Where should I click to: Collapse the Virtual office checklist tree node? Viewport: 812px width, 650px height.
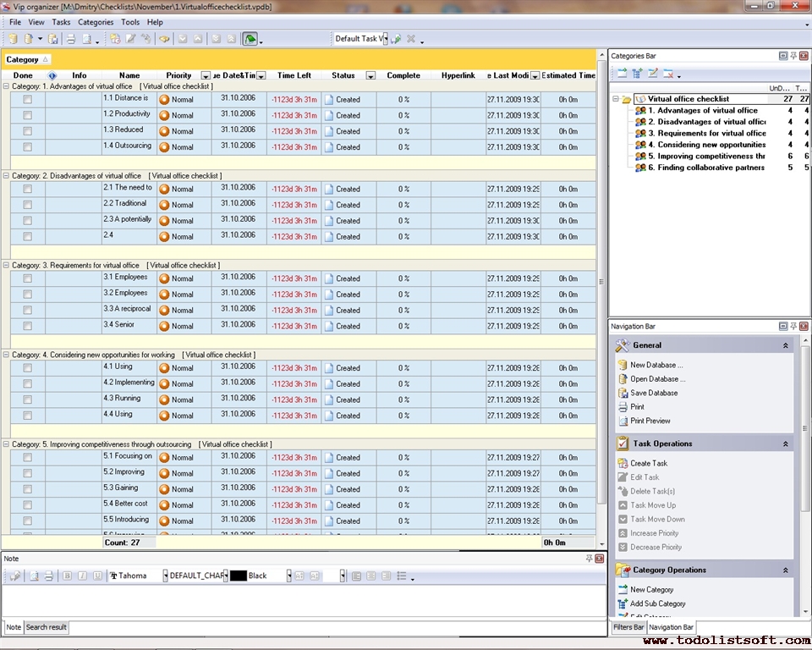tap(615, 99)
